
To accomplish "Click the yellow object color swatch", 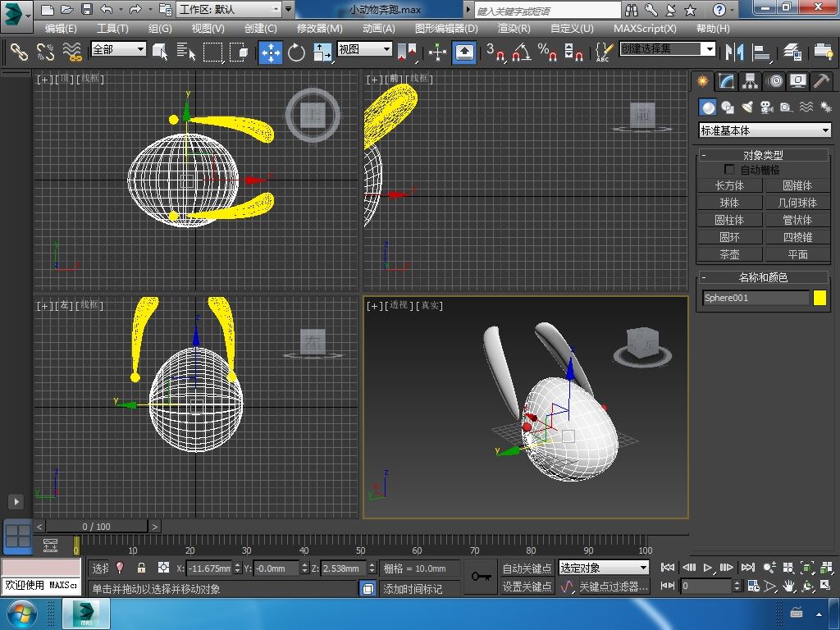I will click(x=819, y=298).
